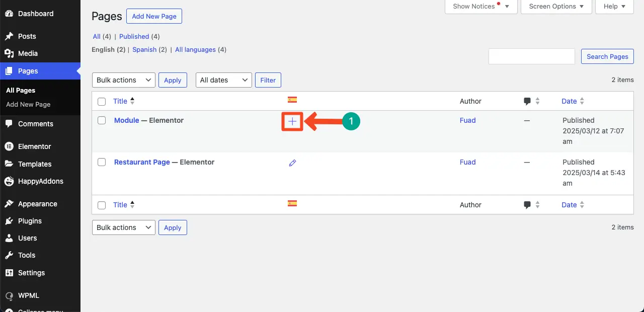The image size is (644, 312).
Task: Check the Restaurant Page checkbox
Action: coord(102,162)
